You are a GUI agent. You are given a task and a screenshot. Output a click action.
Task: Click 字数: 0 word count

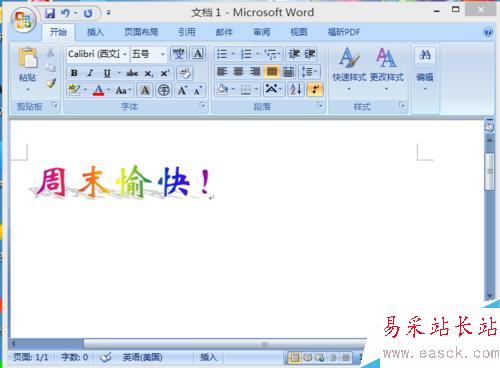[75, 358]
